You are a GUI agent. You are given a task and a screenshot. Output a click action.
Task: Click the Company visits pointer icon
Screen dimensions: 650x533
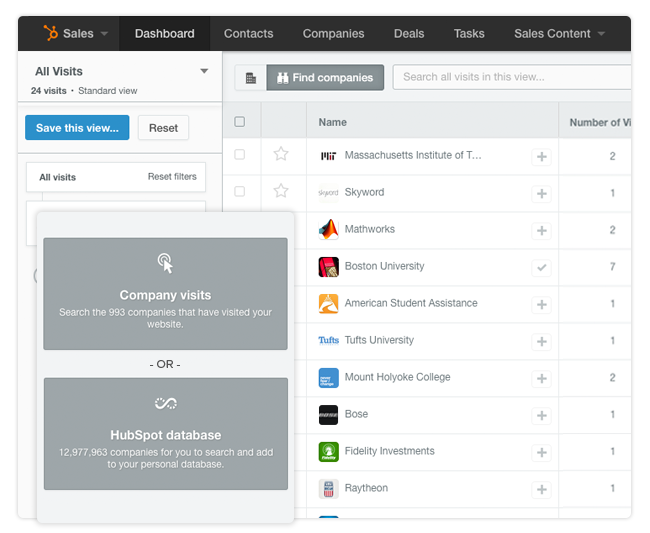coord(165,263)
